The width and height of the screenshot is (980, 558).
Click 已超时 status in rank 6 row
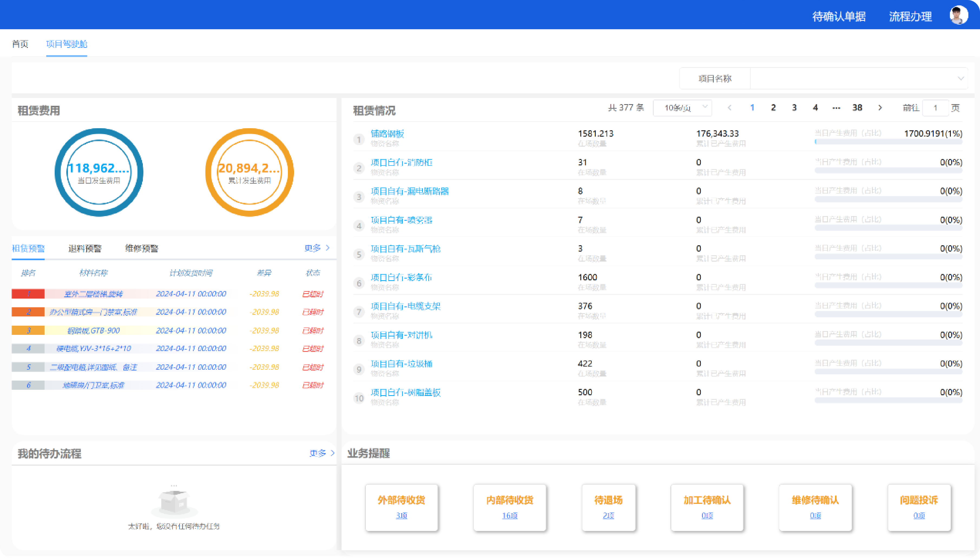313,385
